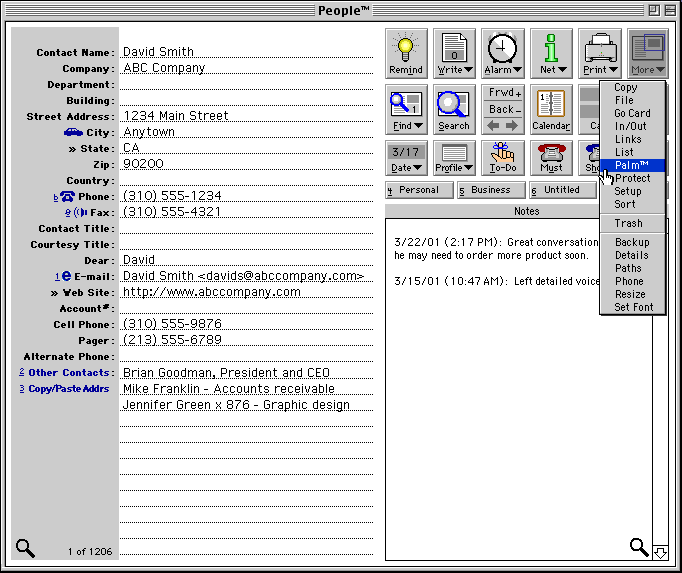Click the Must red telephone icon

pyautogui.click(x=551, y=158)
